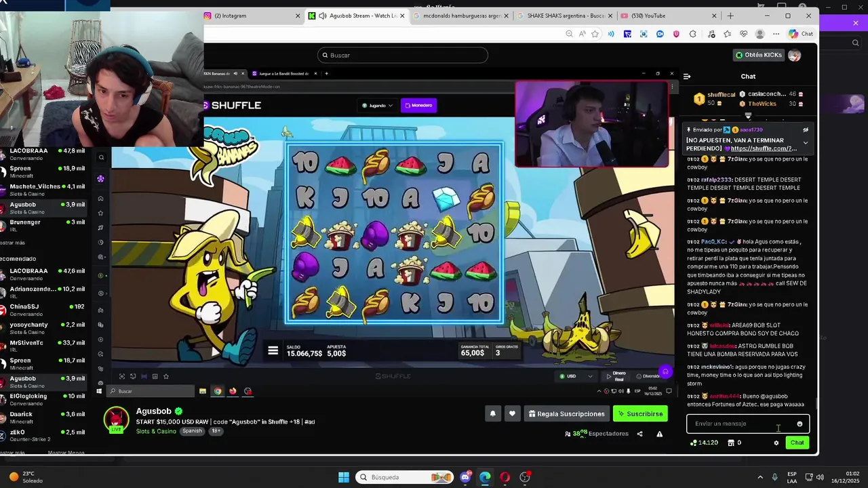
Task: Open ChinaSSJ recommended channel
Action: 45,310
